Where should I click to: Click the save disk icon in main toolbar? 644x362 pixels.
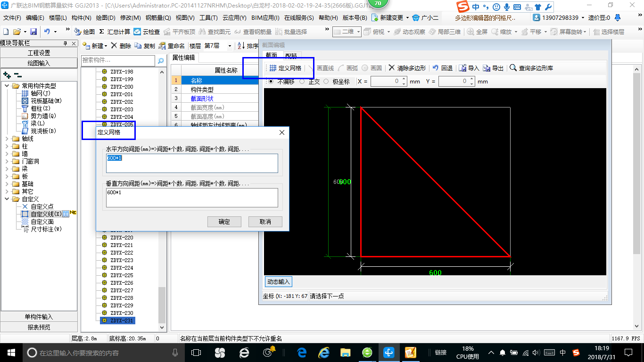click(33, 32)
